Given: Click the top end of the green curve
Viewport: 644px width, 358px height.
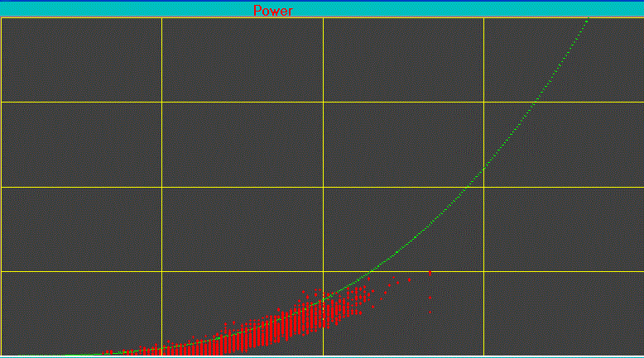Looking at the screenshot, I should tap(587, 20).
